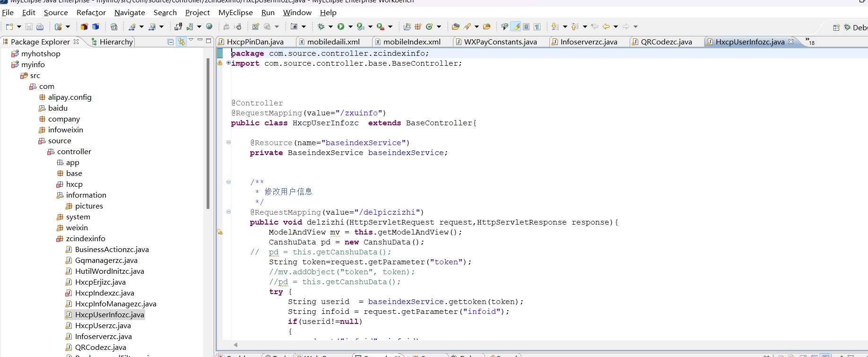
Task: Switch to the Debug perspective
Action: click(856, 27)
